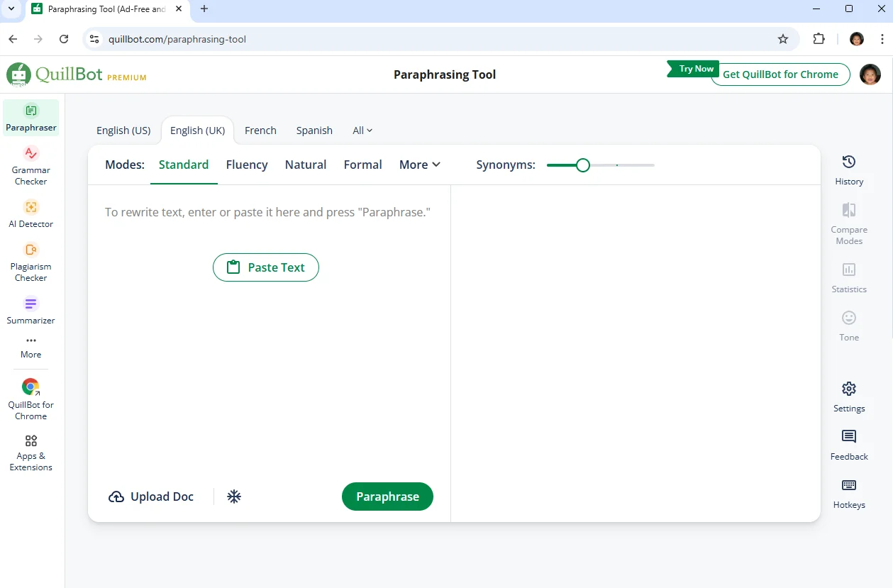The image size is (893, 588).
Task: Choose Formal mode
Action: (363, 165)
